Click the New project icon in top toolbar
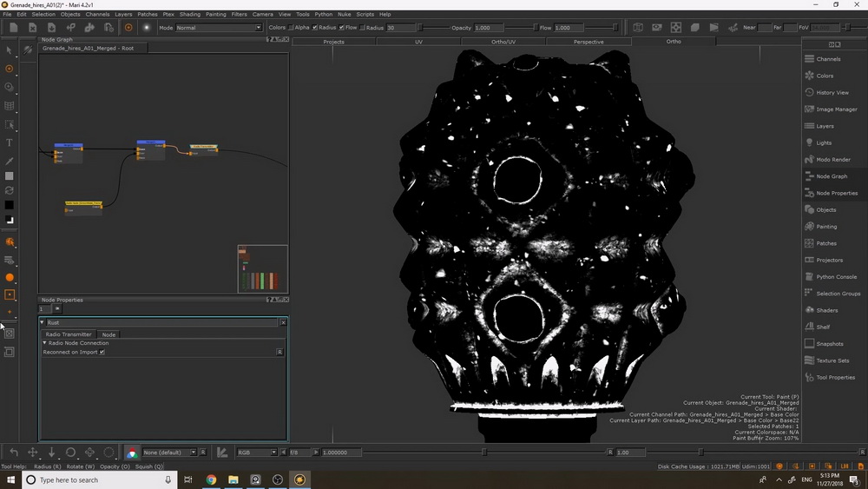The image size is (868, 489). click(13, 27)
